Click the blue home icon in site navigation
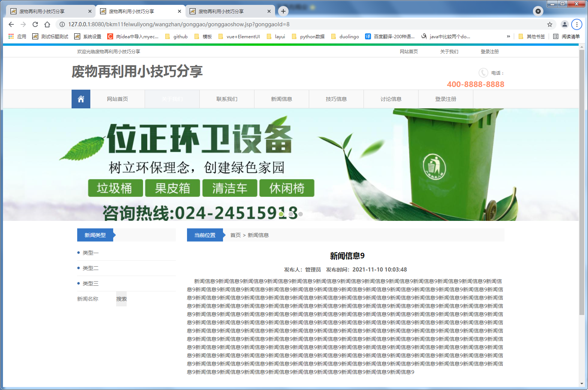This screenshot has height=390, width=588. (81, 99)
